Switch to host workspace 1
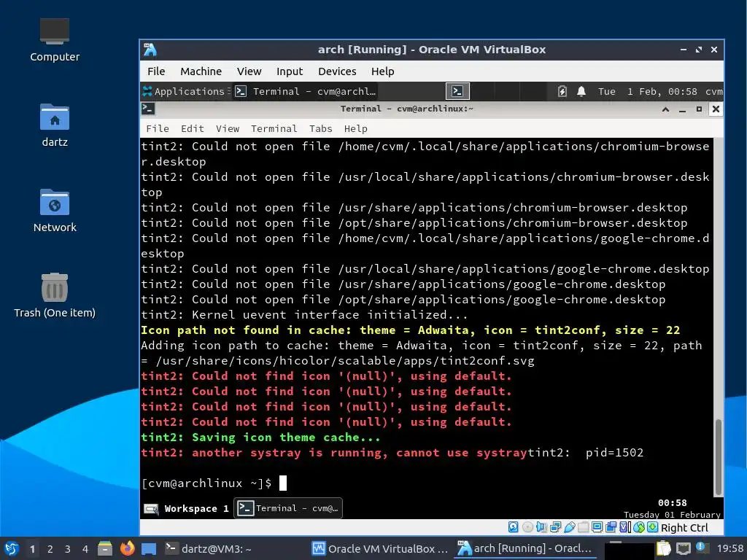 32,549
